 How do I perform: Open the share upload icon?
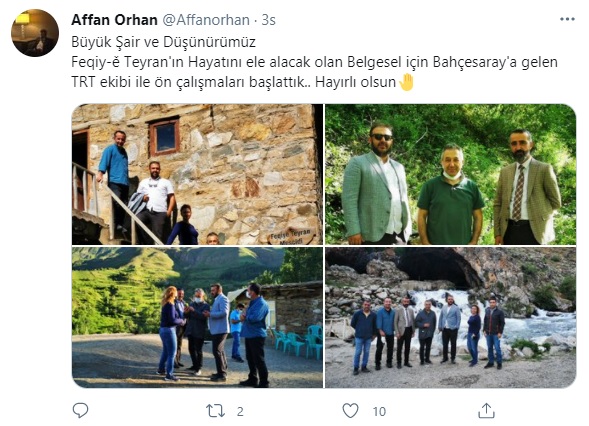tap(486, 410)
